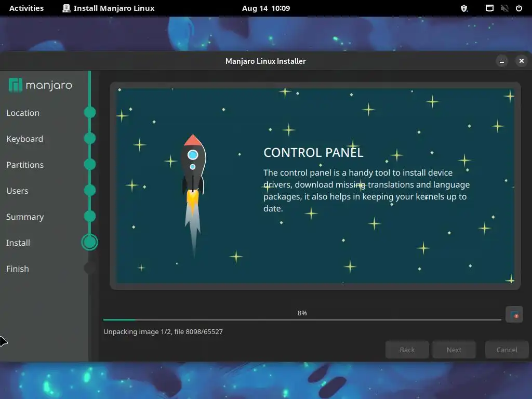Select the Users step in the sidebar
This screenshot has height=399, width=532.
point(17,191)
